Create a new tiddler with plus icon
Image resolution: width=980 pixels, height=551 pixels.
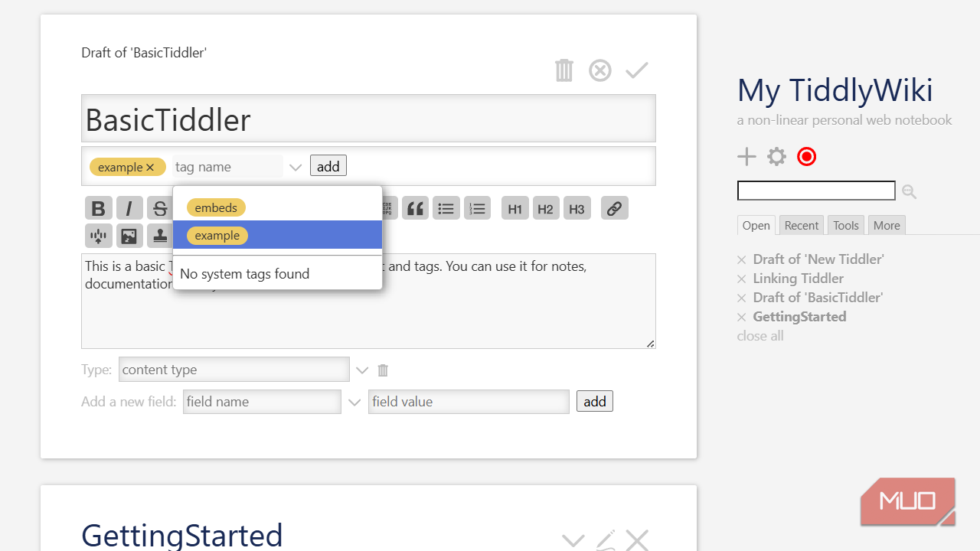click(746, 157)
